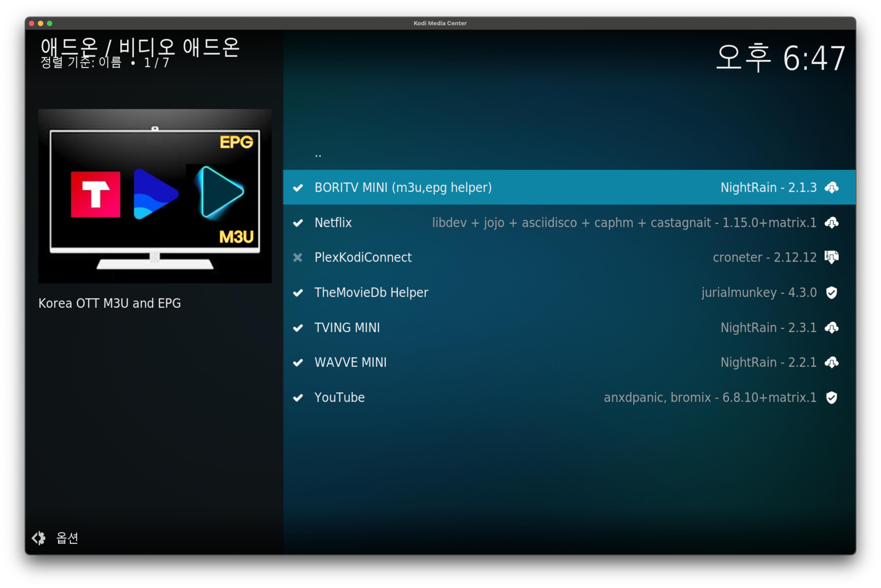Select the TheMovieDb Helper add-on entry
The width and height of the screenshot is (881, 588).
pos(371,292)
